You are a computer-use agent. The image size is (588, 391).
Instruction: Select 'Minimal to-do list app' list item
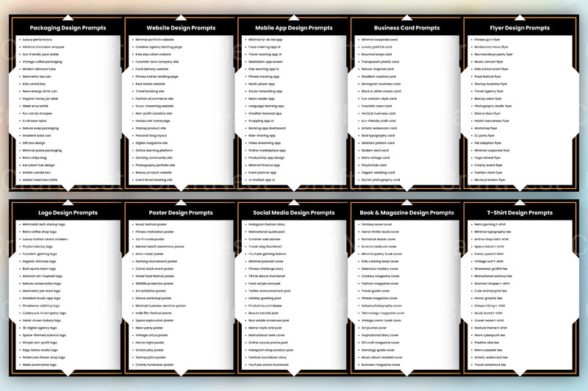(x=265, y=40)
